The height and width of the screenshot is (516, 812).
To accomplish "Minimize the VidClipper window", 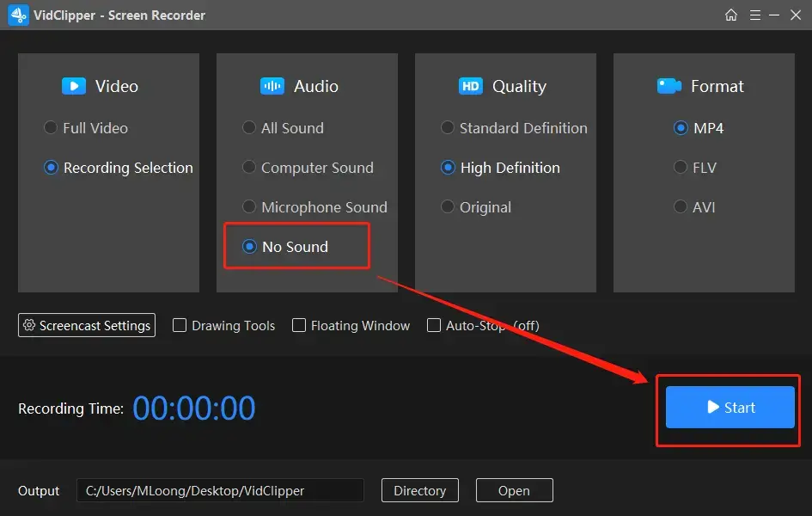I will 774,15.
